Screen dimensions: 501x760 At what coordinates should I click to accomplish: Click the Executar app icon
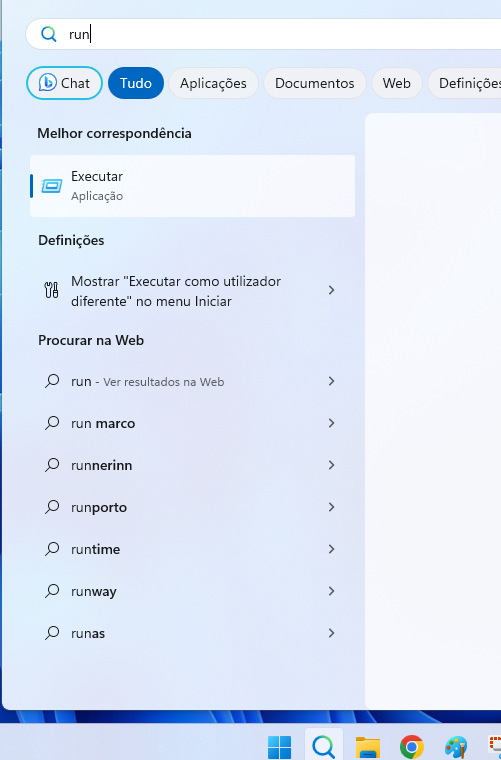[x=51, y=186]
